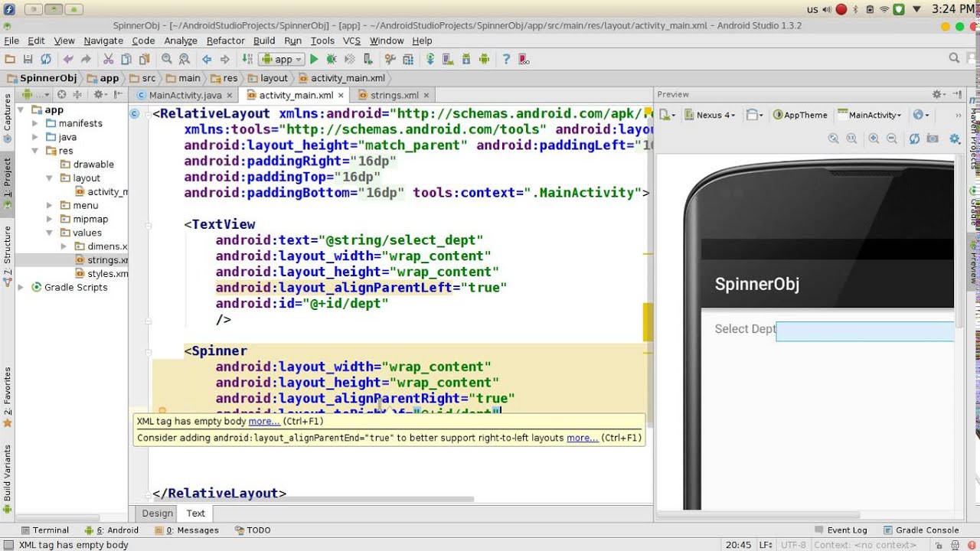
Task: Click the SpinnerObj breadcrumb
Action: coord(42,78)
